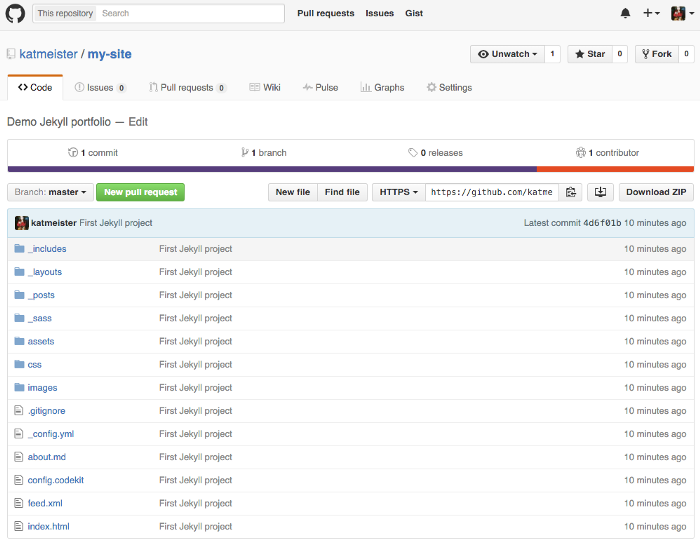Click katmeister avatar in commit bar
Screen dimensions: 700x542
click(22, 223)
